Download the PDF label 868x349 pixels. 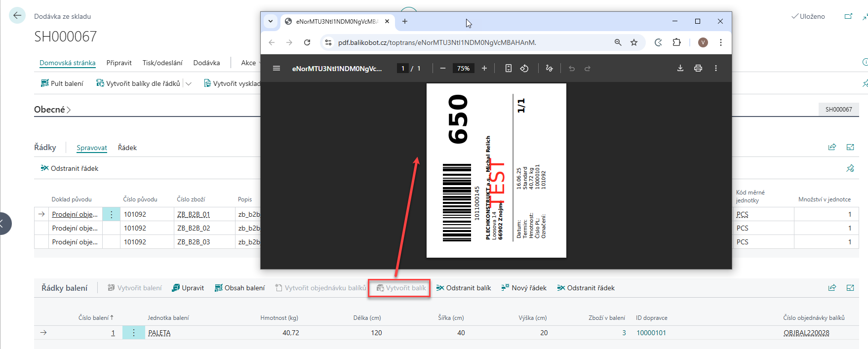coord(680,68)
